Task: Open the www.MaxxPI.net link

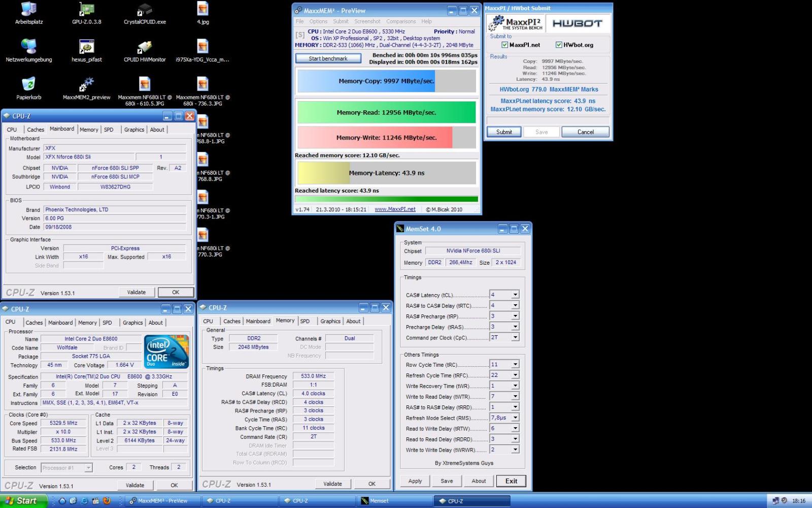Action: click(x=395, y=209)
